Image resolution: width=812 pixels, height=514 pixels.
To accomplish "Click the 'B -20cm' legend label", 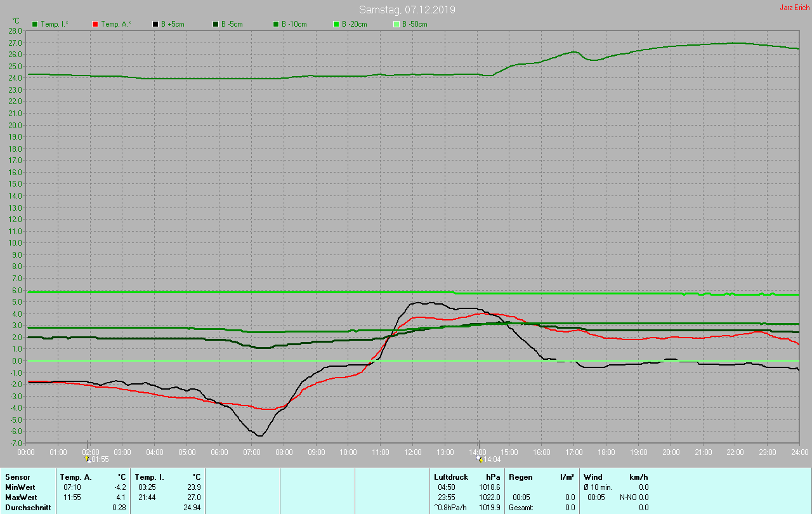I will pyautogui.click(x=355, y=24).
